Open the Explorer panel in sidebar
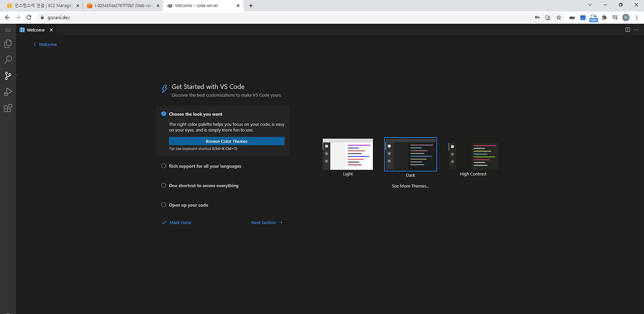 tap(8, 44)
